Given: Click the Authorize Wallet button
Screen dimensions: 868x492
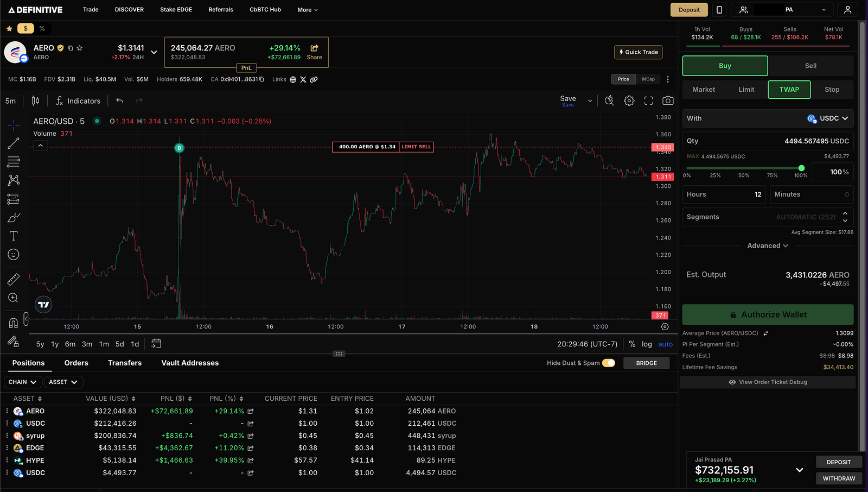Looking at the screenshot, I should [768, 315].
